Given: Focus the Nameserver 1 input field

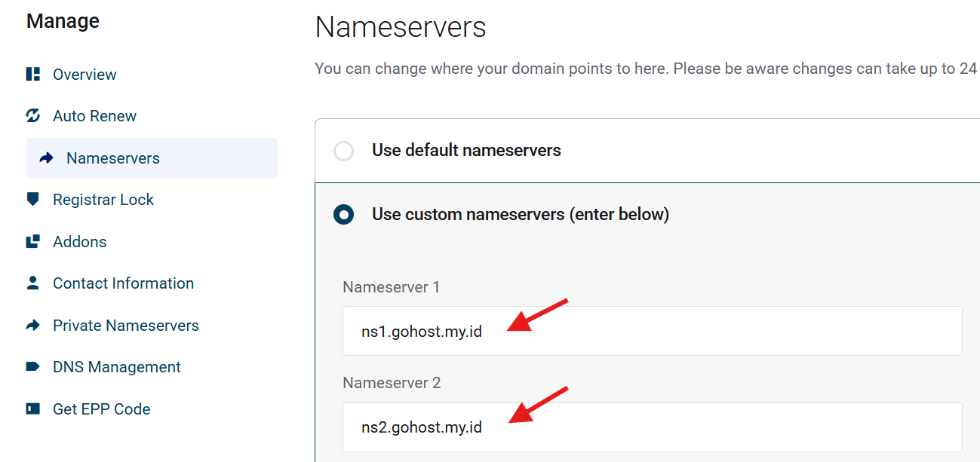Looking at the screenshot, I should click(x=652, y=331).
